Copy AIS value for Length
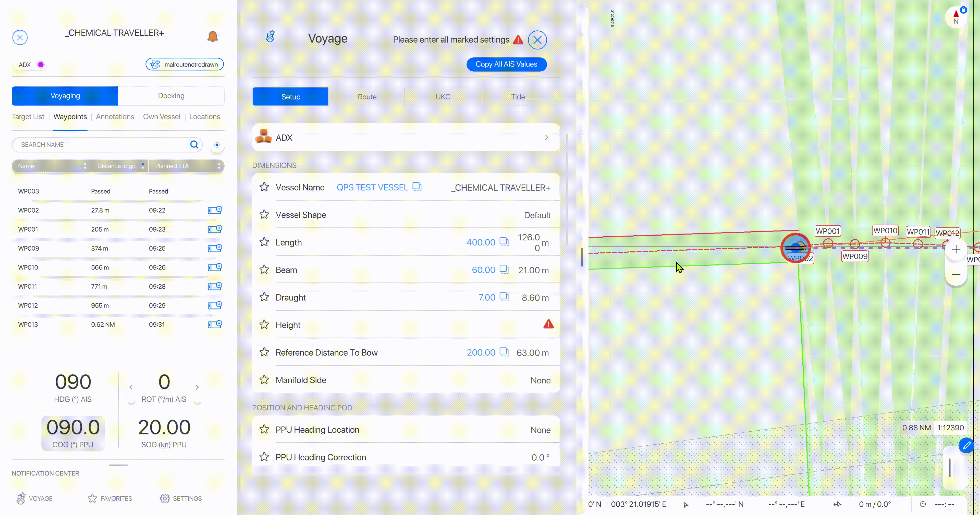 [x=504, y=242]
